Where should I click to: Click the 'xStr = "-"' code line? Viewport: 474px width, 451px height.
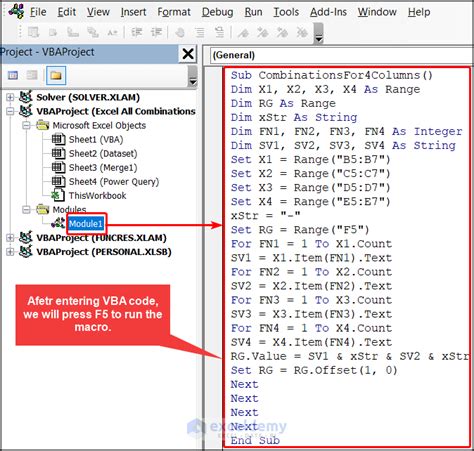[x=265, y=216]
